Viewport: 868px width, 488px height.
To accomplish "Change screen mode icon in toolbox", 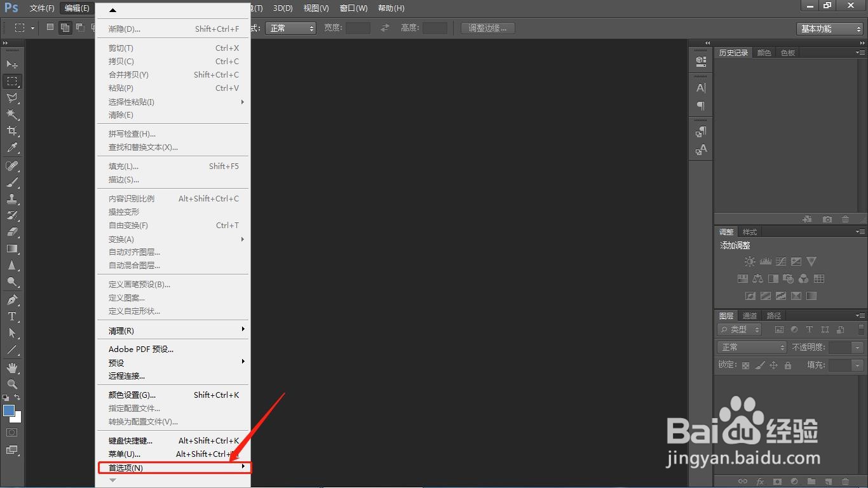I will point(12,450).
